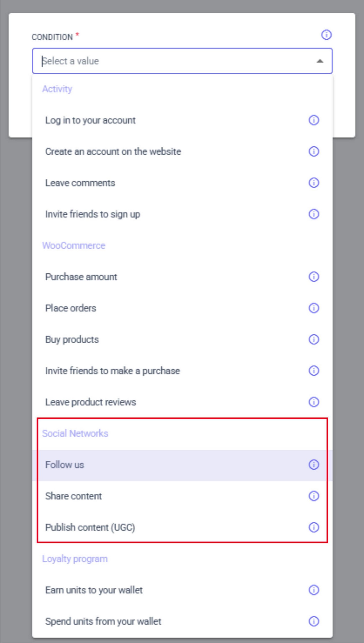Click info icon beside Leave comments
Screen dimensions: 364x643
pyautogui.click(x=314, y=183)
